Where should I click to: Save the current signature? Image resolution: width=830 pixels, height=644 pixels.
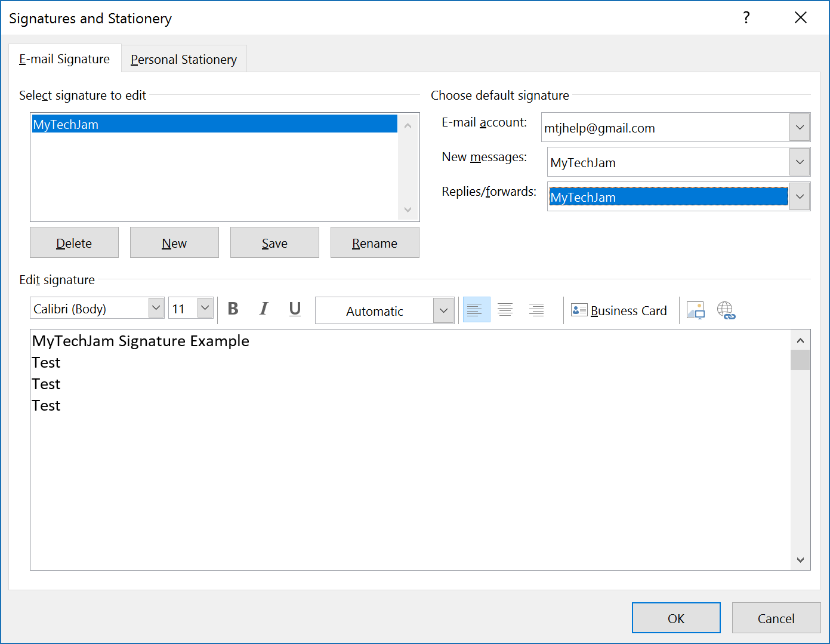click(274, 243)
